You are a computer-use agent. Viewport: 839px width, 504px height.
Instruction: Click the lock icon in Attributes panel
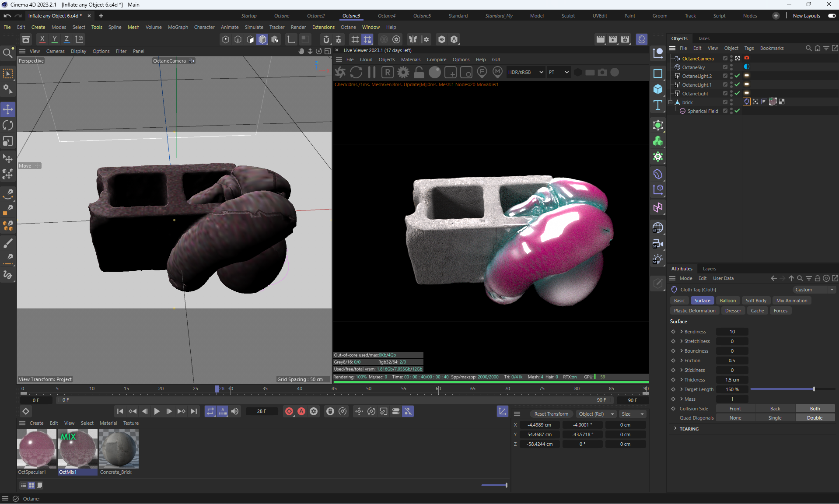[x=817, y=278]
